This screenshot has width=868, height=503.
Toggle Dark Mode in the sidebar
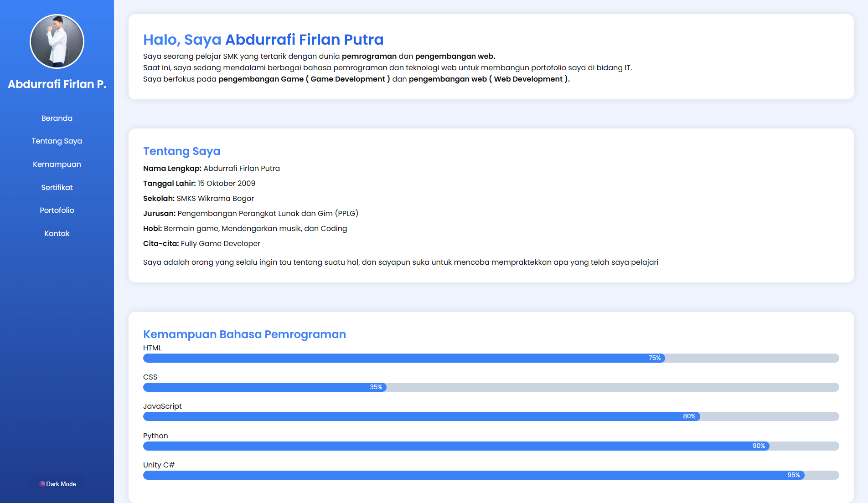coord(57,484)
